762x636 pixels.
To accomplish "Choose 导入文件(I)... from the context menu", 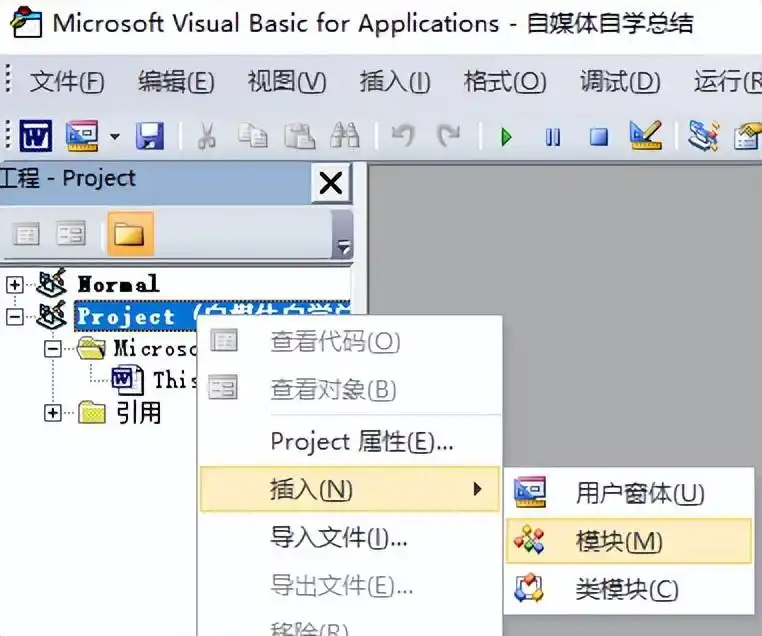I will [338, 538].
